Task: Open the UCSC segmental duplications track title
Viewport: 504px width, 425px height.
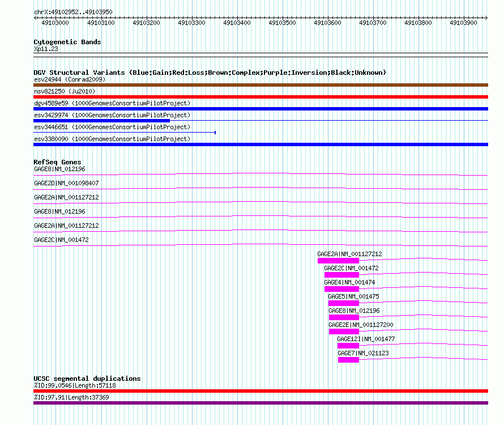Action: (x=87, y=379)
